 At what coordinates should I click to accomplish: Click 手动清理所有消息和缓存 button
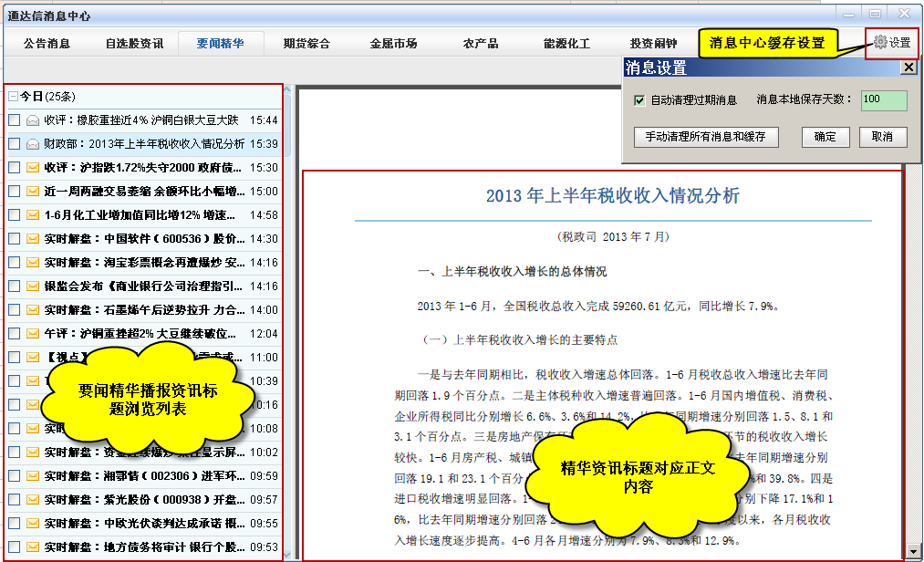(705, 137)
